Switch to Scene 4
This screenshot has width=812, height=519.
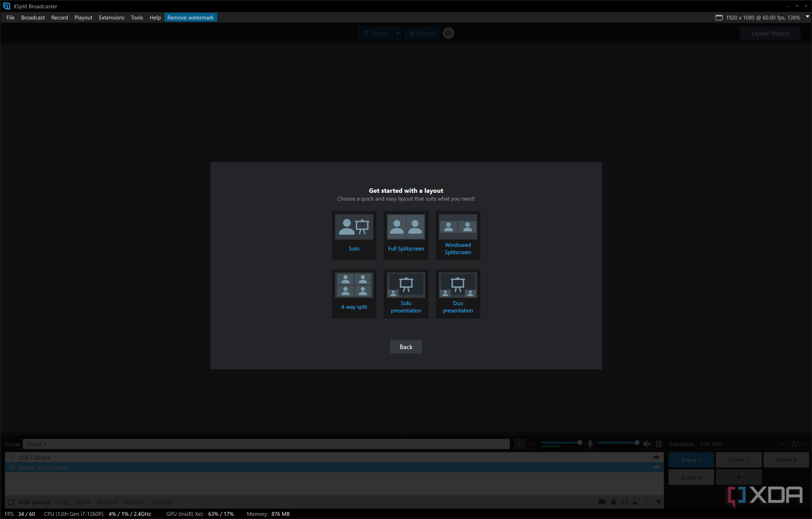691,477
